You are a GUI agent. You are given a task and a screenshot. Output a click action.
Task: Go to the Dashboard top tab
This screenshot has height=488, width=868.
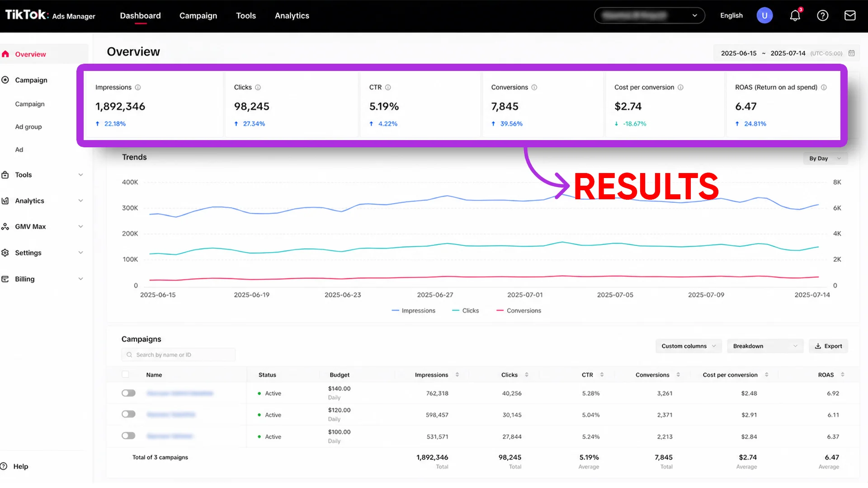click(x=140, y=15)
